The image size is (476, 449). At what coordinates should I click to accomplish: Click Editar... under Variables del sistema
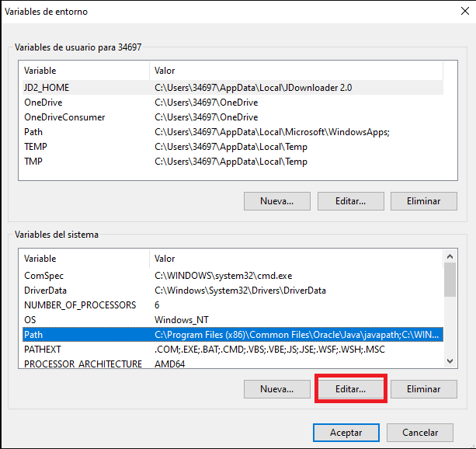[x=351, y=389]
